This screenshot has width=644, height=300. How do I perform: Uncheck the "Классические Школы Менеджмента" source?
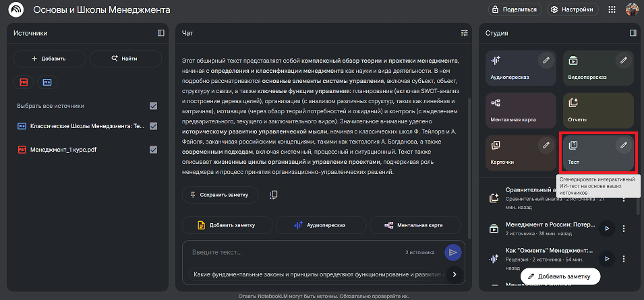154,126
